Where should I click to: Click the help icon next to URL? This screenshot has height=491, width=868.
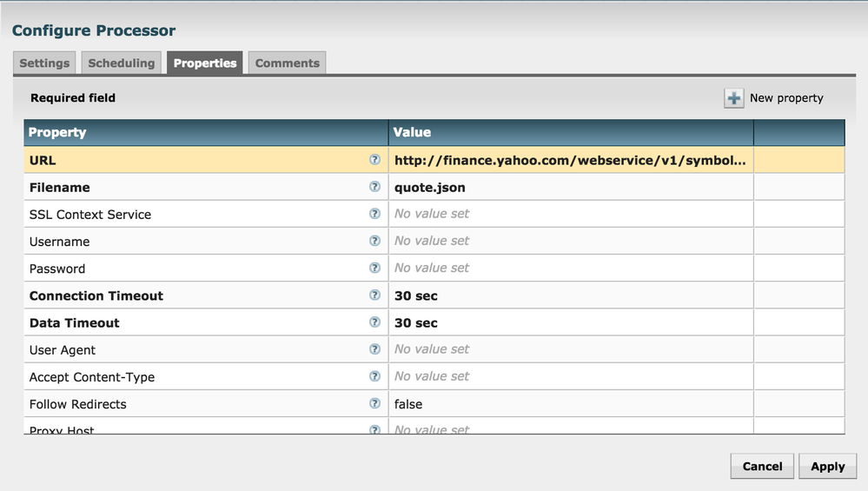pyautogui.click(x=374, y=160)
